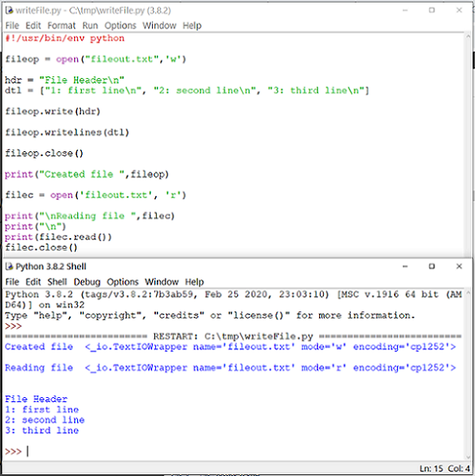This screenshot has width=475, height=476.
Task: Click the '3: third line' output
Action: (x=42, y=431)
